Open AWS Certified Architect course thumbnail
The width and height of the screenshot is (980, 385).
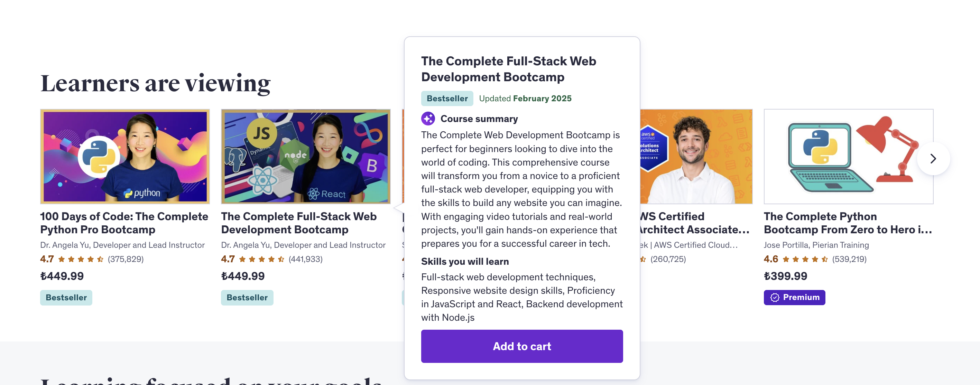point(696,156)
